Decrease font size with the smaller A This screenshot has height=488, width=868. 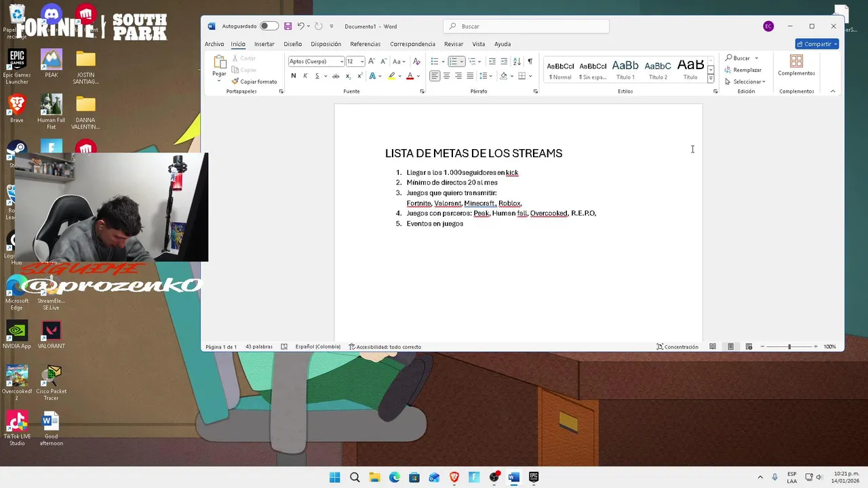click(384, 61)
